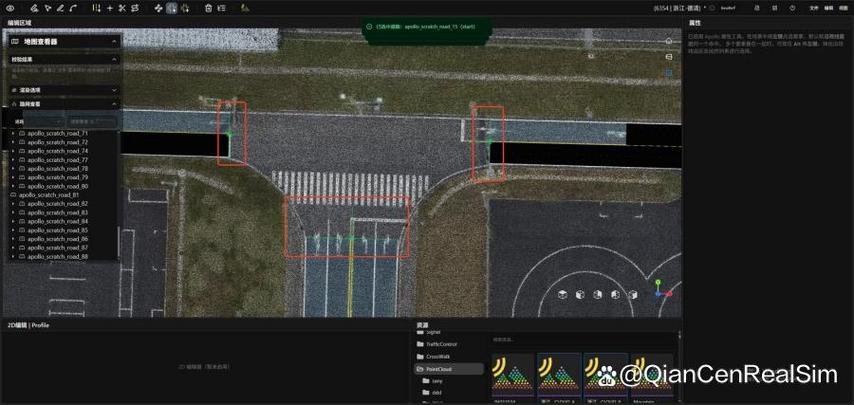The image size is (854, 405).
Task: Open the 编辑 menu
Action: 829,8
